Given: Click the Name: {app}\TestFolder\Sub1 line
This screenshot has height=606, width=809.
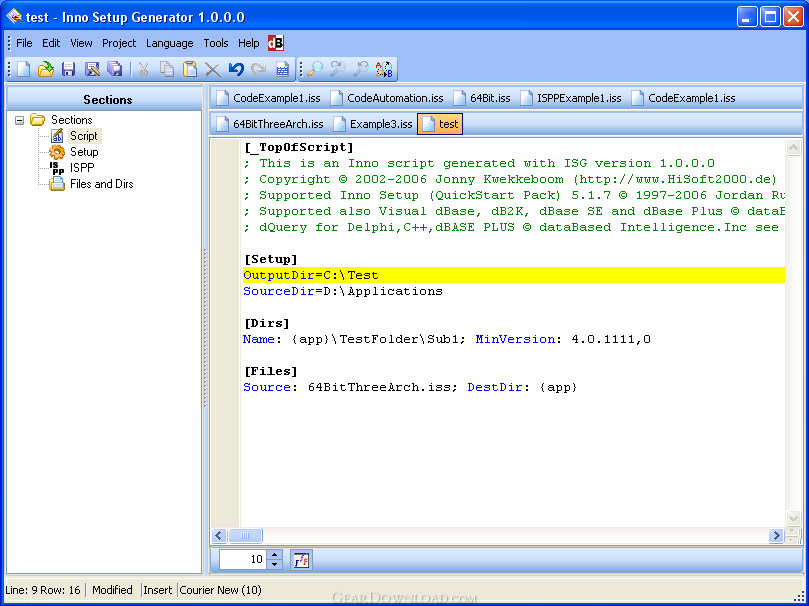Looking at the screenshot, I should 446,339.
